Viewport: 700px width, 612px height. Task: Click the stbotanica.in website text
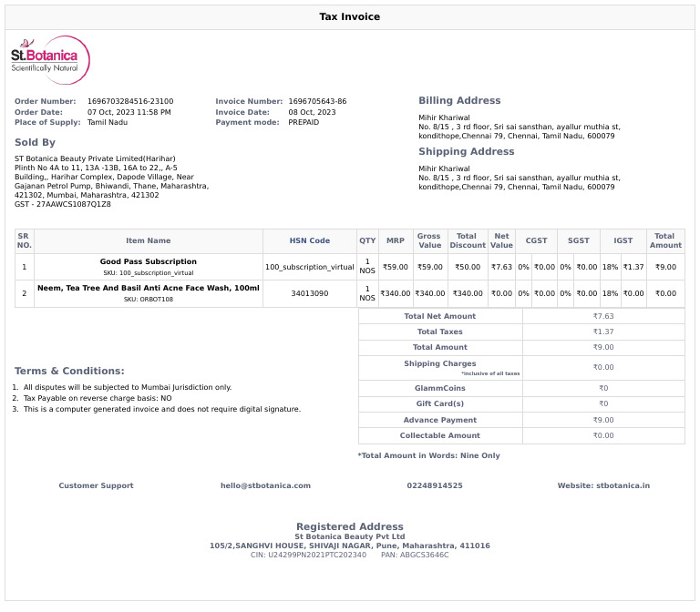623,485
